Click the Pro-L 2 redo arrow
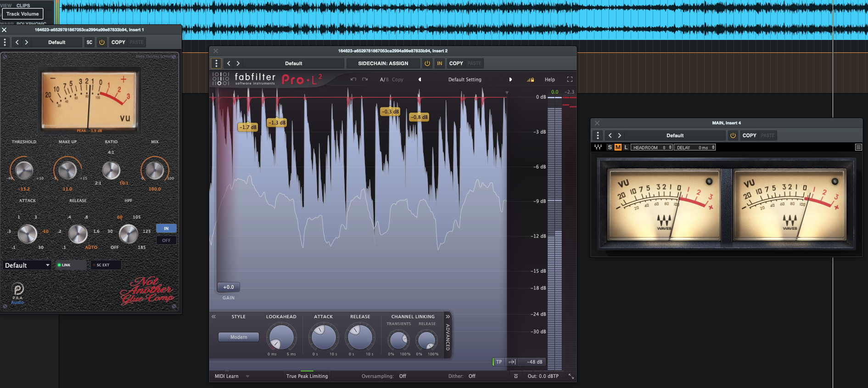The height and width of the screenshot is (388, 868). (x=365, y=79)
